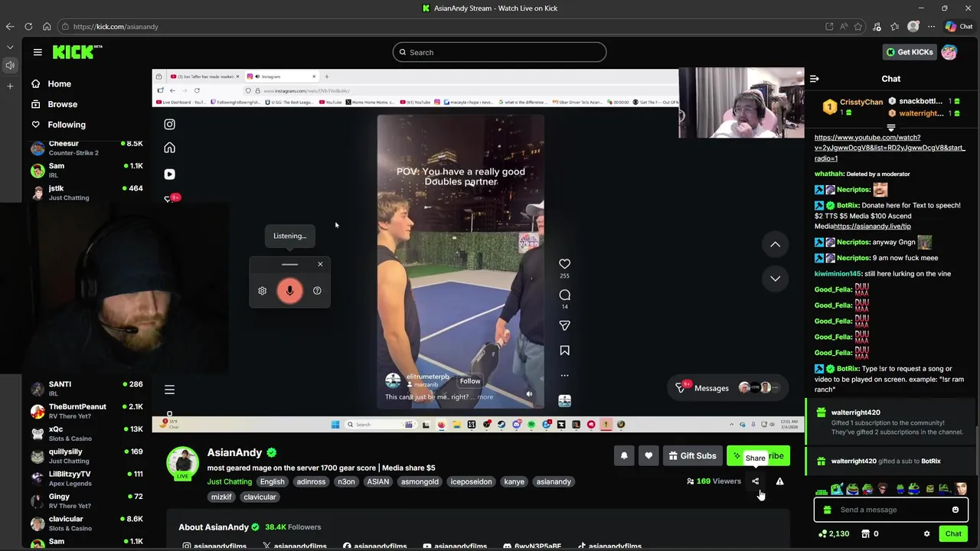Select the English tag
This screenshot has height=551, width=980.
(x=272, y=482)
